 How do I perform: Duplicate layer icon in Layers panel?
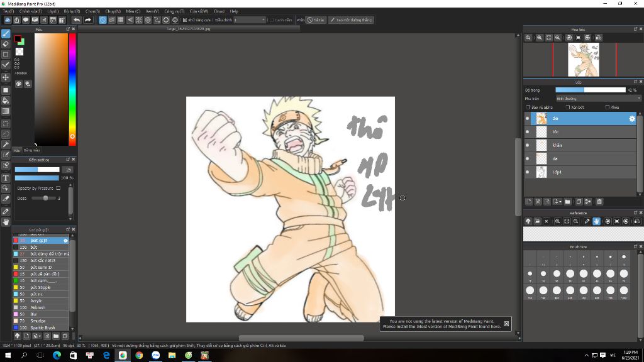click(579, 202)
